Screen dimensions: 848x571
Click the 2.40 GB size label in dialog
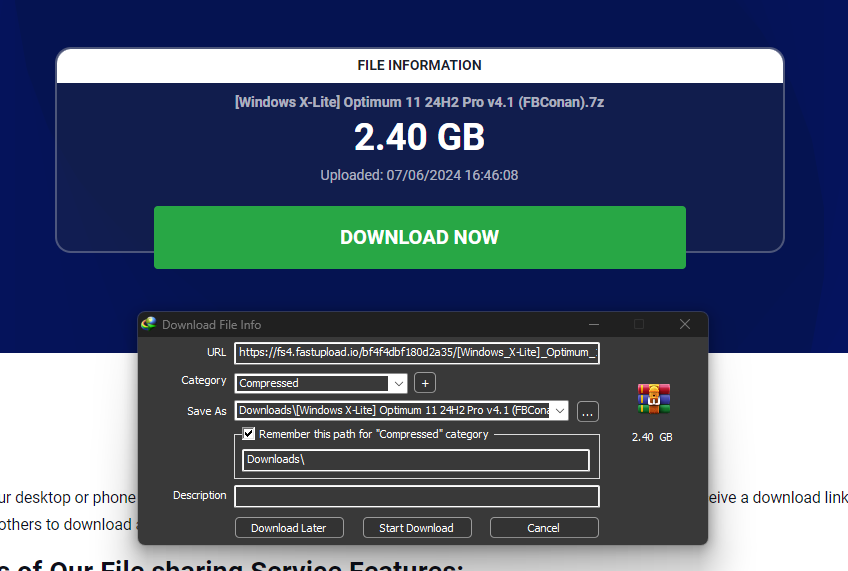pyautogui.click(x=652, y=437)
